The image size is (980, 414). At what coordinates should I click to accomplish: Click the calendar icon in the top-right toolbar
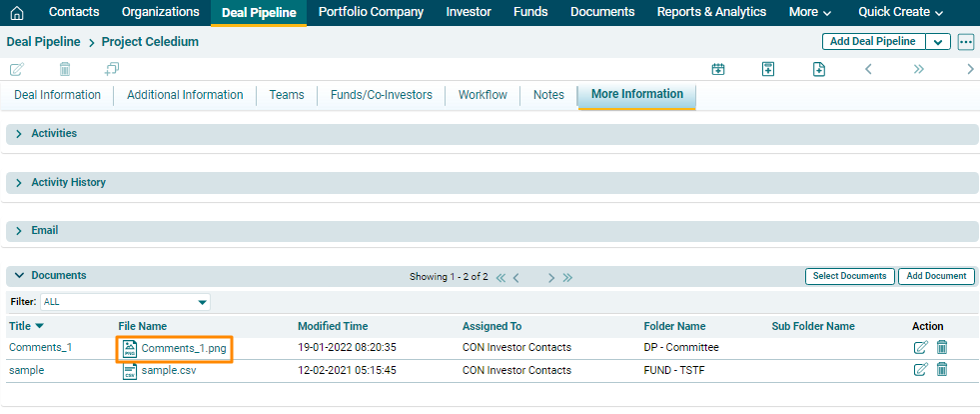[x=717, y=69]
